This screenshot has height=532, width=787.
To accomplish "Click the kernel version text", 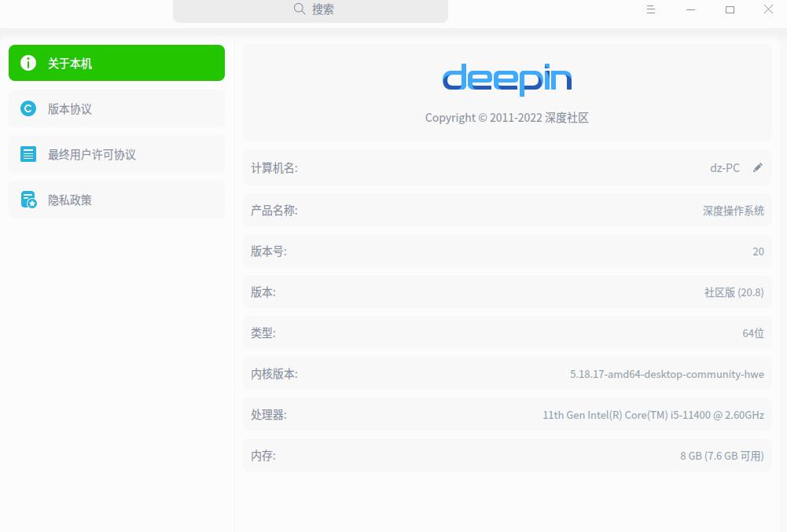I will pos(667,373).
